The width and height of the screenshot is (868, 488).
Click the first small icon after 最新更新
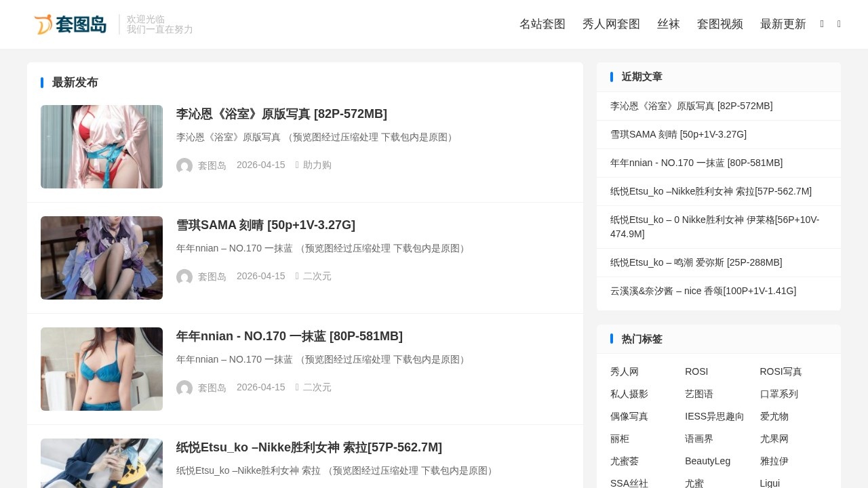pyautogui.click(x=822, y=24)
